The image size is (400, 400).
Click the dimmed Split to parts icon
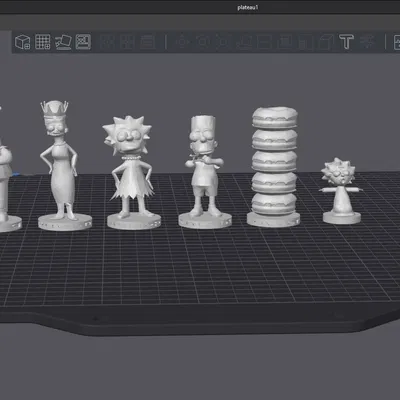(127, 42)
